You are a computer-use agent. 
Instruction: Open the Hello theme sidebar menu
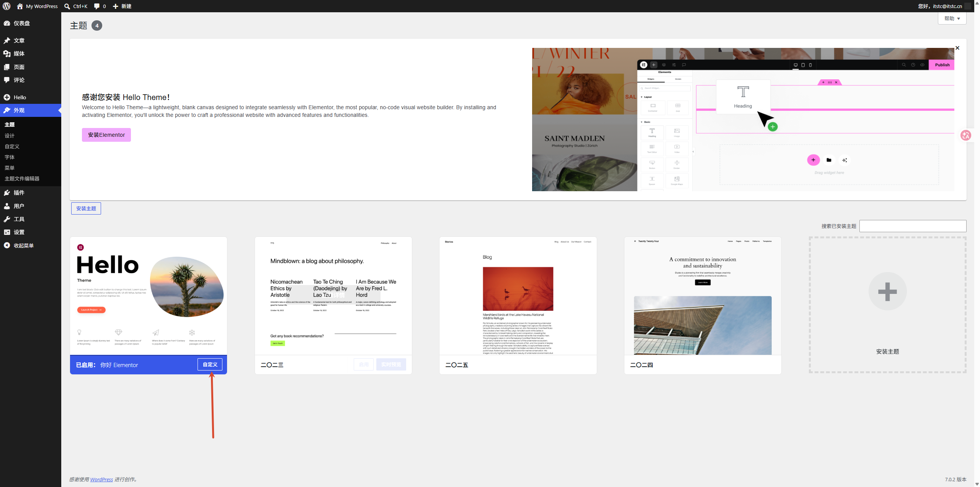coord(31,97)
